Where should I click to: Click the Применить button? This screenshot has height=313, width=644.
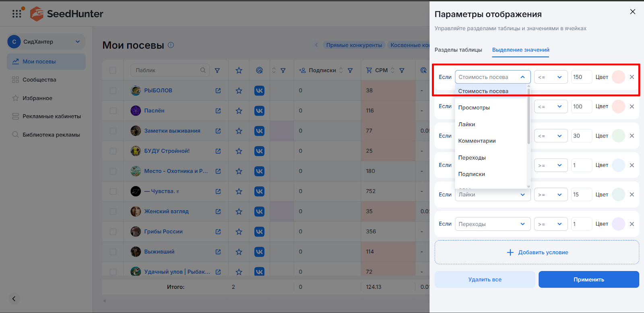(588, 280)
